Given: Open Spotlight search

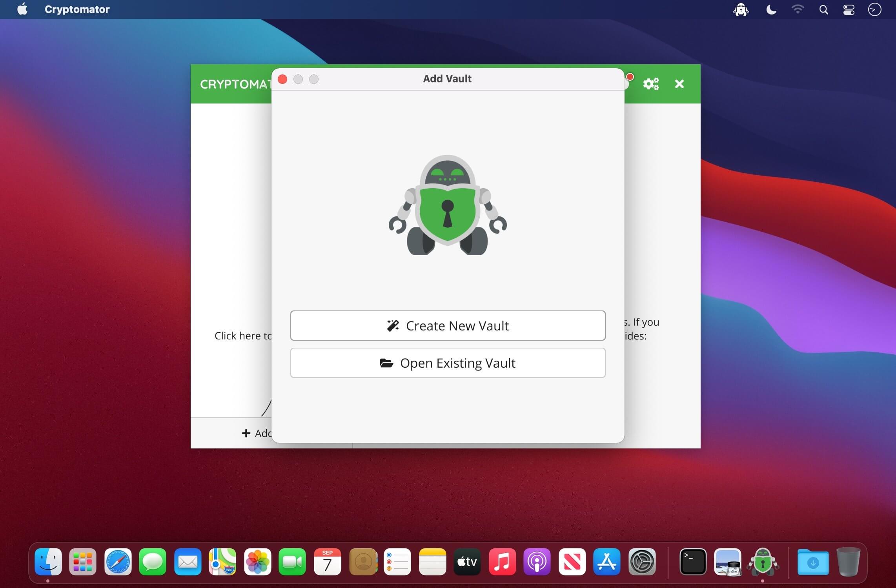Looking at the screenshot, I should (823, 9).
